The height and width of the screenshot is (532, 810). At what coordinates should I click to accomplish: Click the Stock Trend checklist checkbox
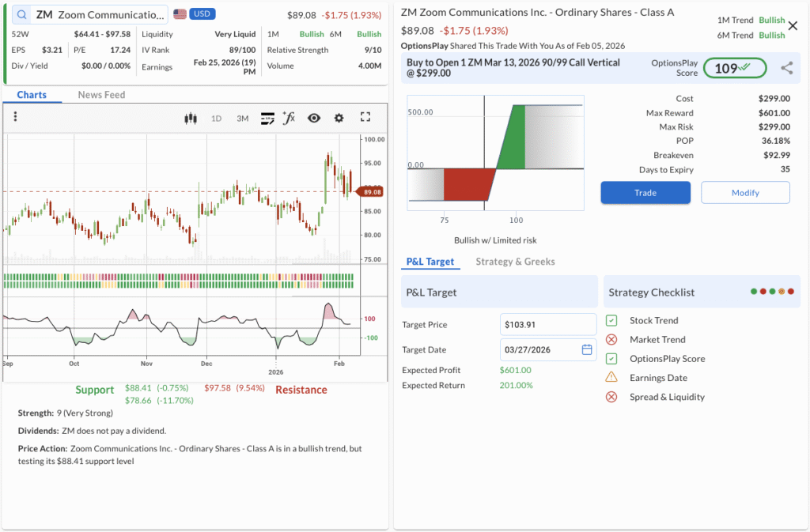pos(611,321)
